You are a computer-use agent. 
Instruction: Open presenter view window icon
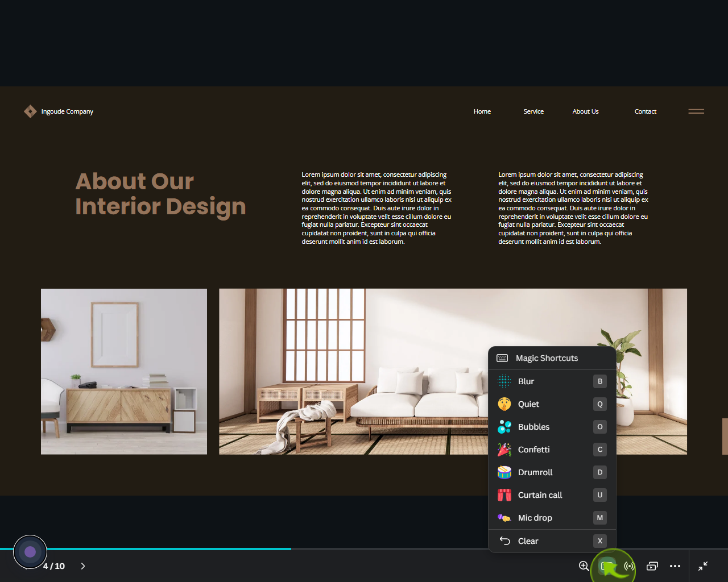pyautogui.click(x=652, y=566)
